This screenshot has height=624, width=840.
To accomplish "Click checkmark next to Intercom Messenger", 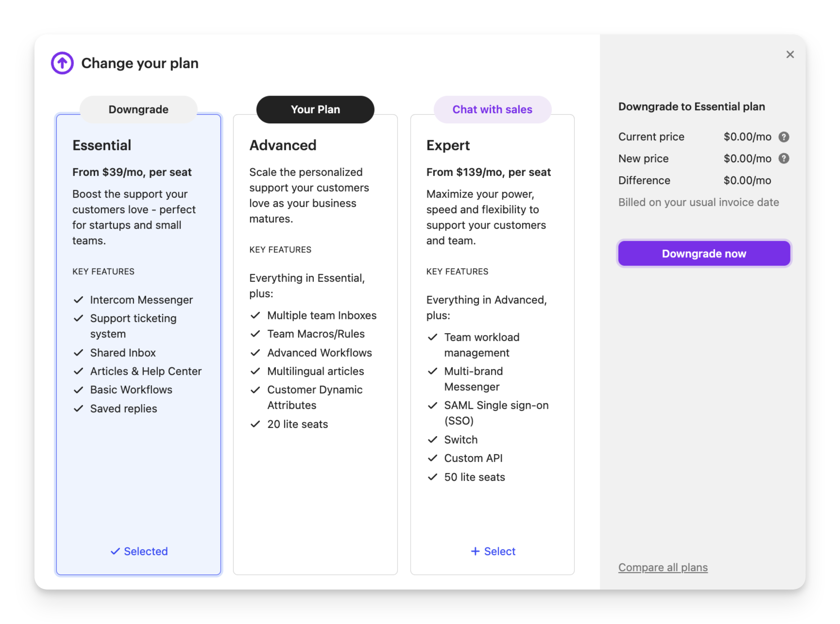I will pos(78,300).
